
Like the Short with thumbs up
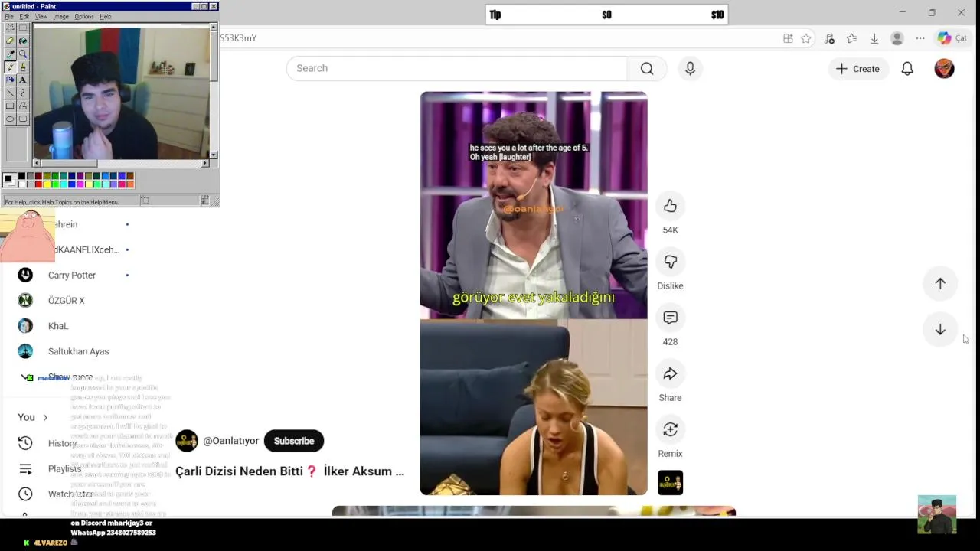(x=670, y=206)
